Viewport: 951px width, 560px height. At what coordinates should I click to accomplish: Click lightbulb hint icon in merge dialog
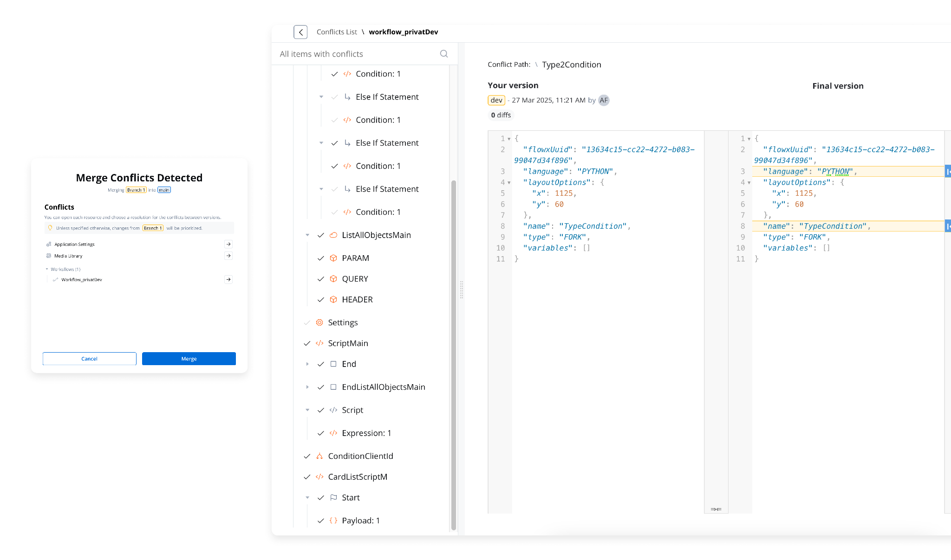(x=50, y=228)
